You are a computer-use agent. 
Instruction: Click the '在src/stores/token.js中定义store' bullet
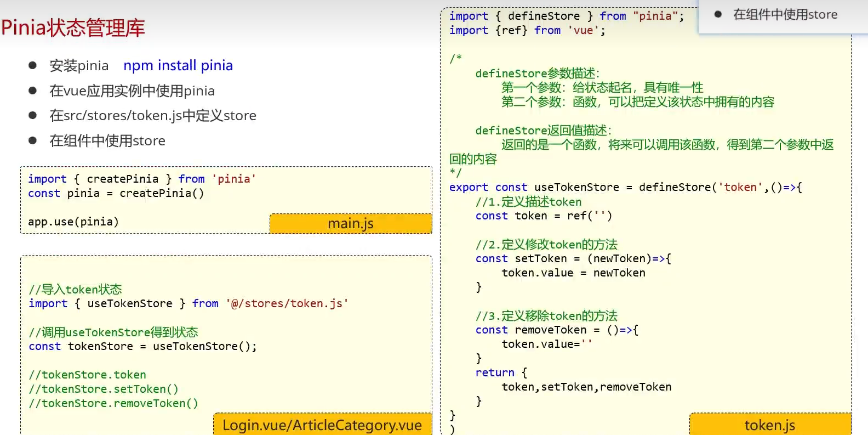153,116
